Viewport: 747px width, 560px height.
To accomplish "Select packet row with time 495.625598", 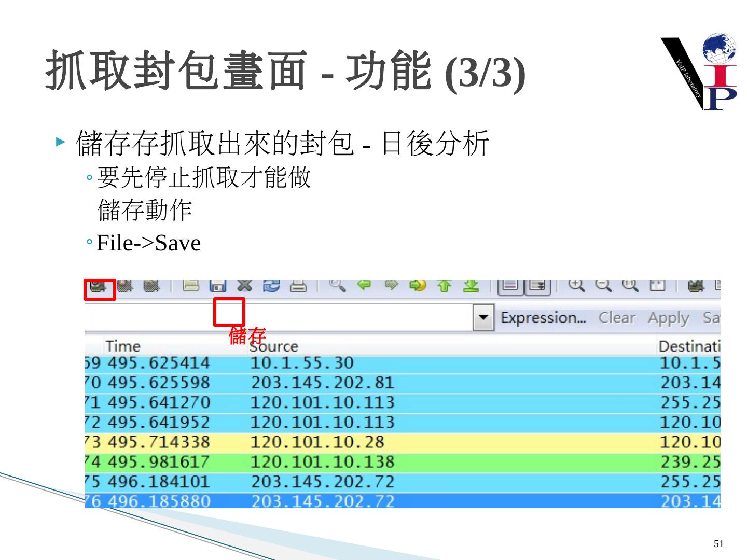I will [403, 383].
